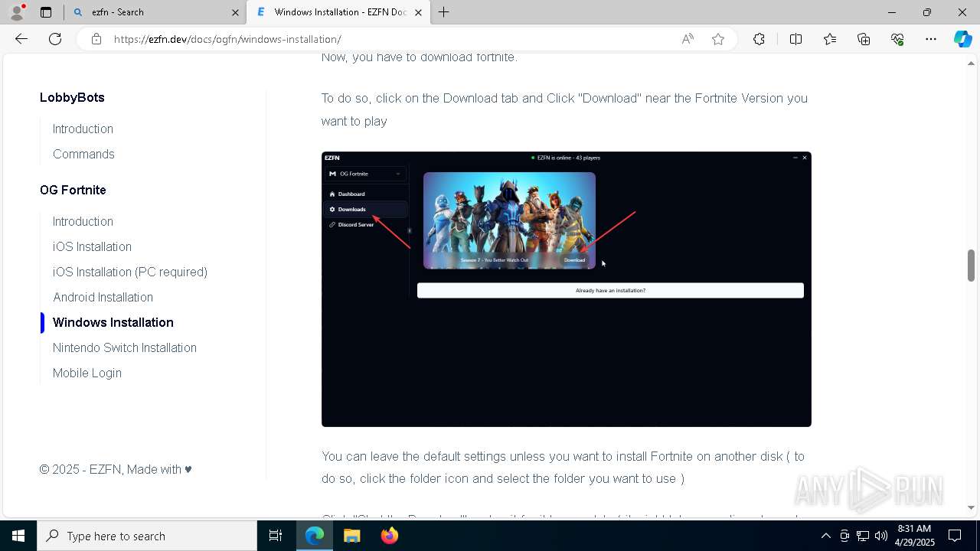Go to iOS Installation docs
This screenshot has width=980, height=551.
(92, 246)
